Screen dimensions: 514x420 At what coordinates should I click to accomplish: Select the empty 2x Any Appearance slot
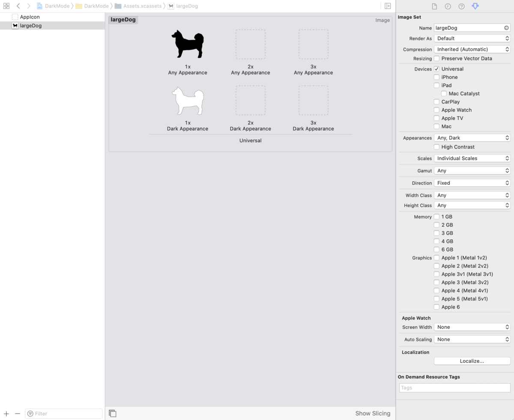251,44
